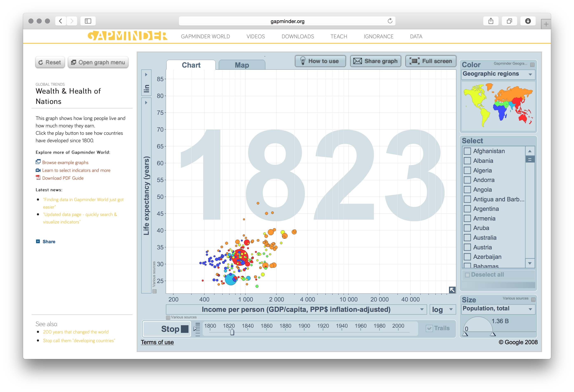Open the Terms of use link
This screenshot has width=574, height=392.
[157, 342]
